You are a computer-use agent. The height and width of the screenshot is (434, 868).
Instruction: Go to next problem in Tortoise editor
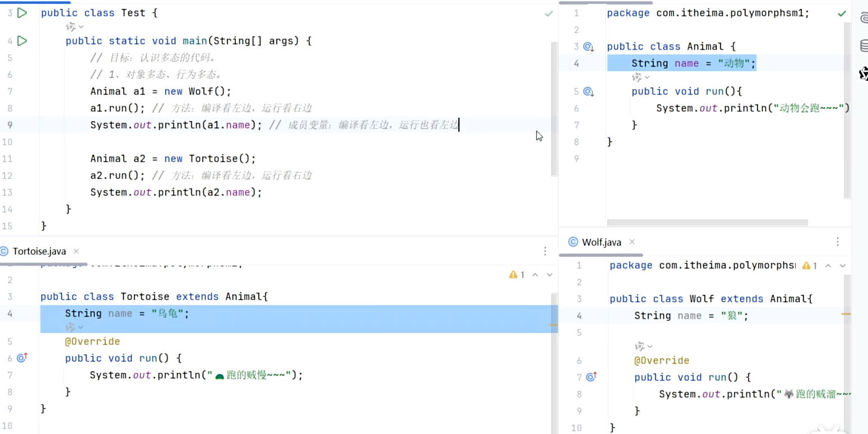[x=550, y=275]
